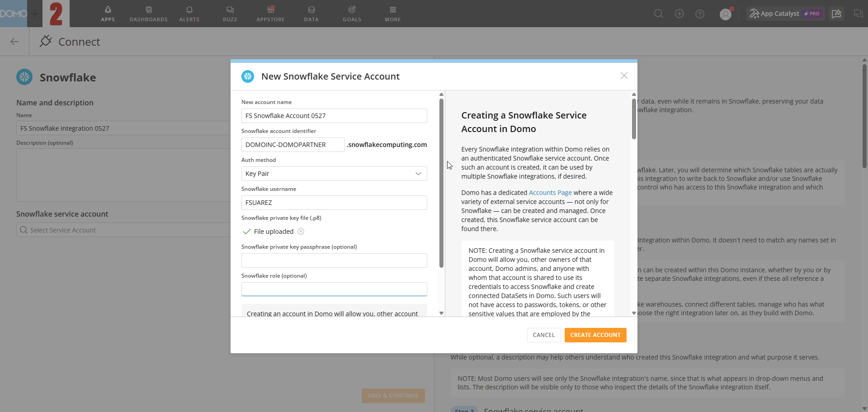The height and width of the screenshot is (412, 868).
Task: Open the Goals navigation item
Action: coord(352,14)
